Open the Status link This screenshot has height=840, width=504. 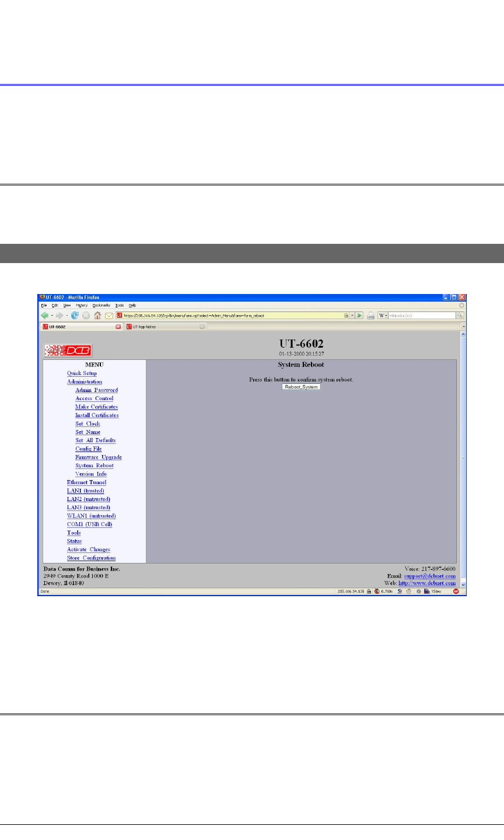(x=74, y=541)
